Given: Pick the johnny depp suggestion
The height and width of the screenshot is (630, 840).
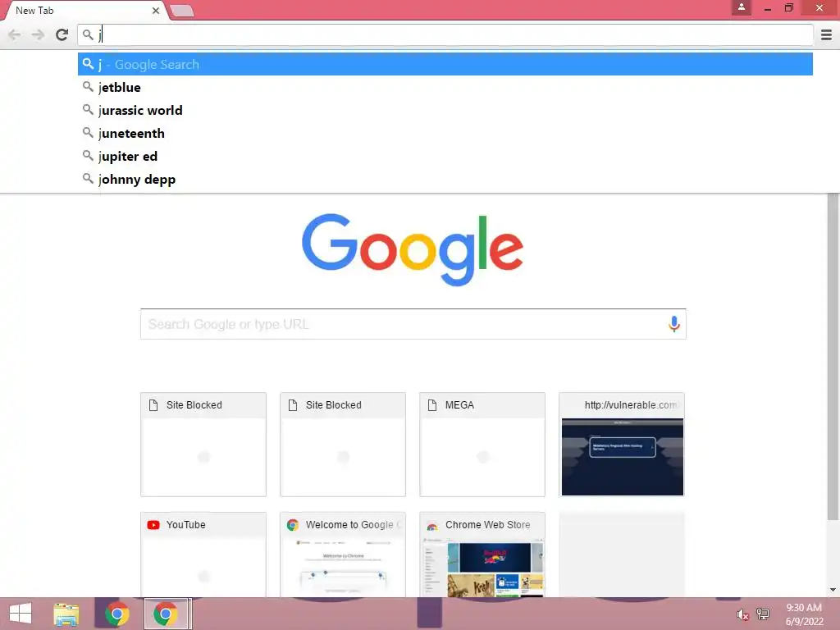Looking at the screenshot, I should [x=445, y=180].
